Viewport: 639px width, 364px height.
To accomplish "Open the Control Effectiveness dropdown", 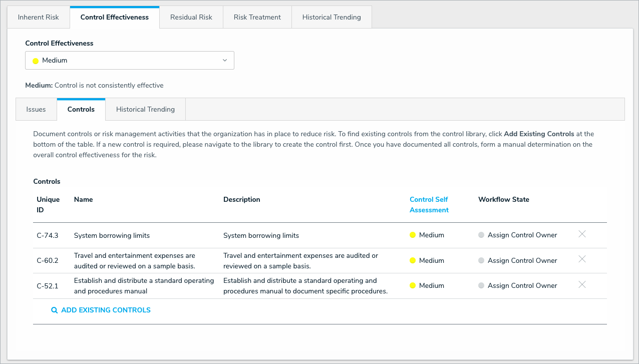I will click(129, 61).
